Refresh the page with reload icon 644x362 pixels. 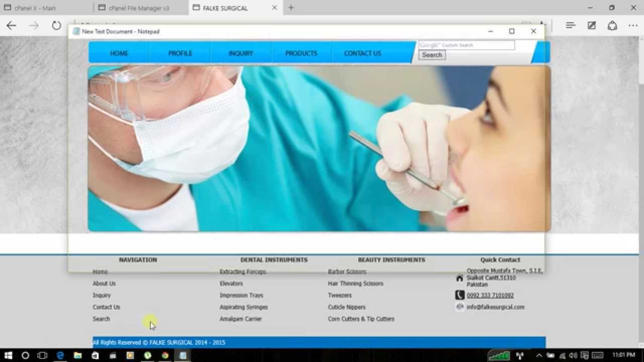coord(56,26)
